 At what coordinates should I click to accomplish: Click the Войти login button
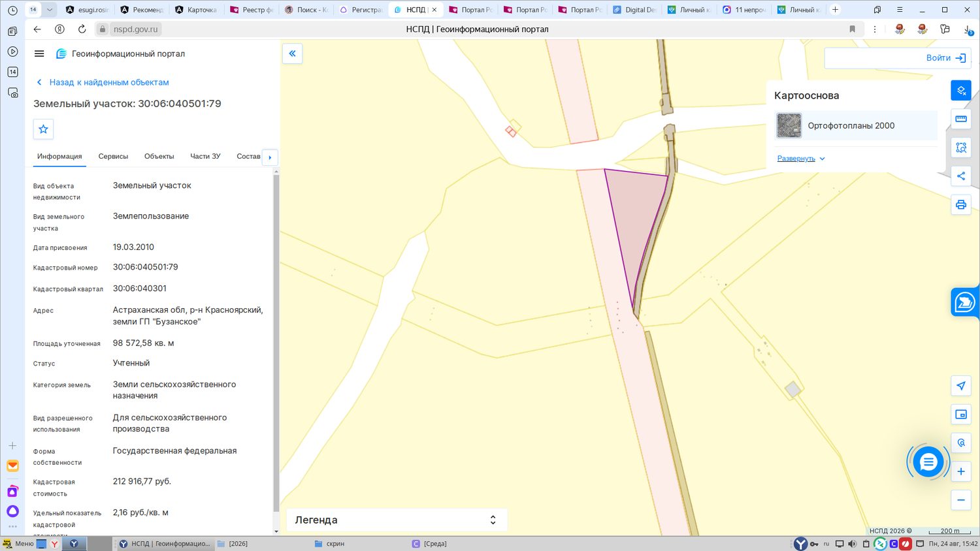click(x=946, y=57)
